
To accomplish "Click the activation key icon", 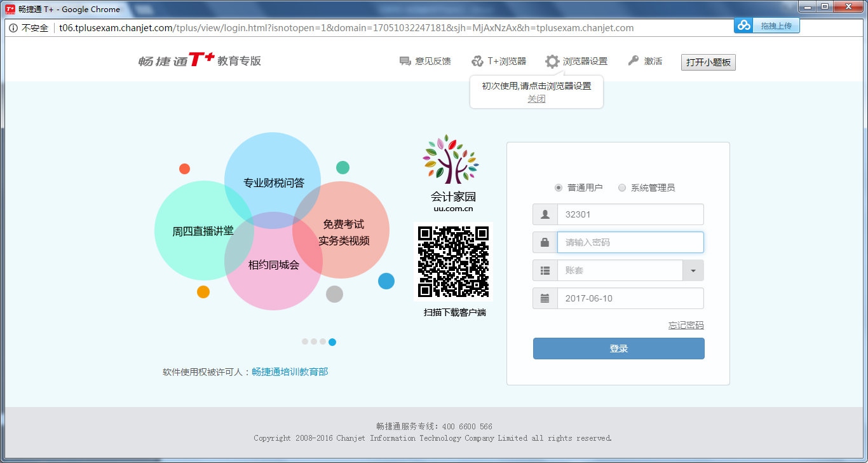I will click(633, 61).
